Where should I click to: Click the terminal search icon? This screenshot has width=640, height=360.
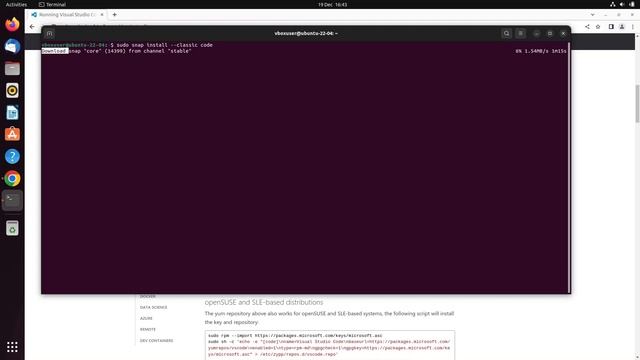pos(507,33)
